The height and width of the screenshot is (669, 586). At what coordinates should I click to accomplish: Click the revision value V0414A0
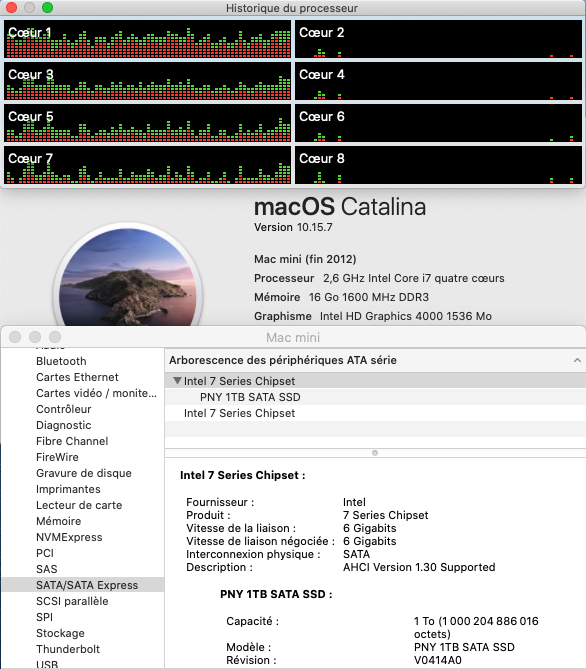pos(437,660)
